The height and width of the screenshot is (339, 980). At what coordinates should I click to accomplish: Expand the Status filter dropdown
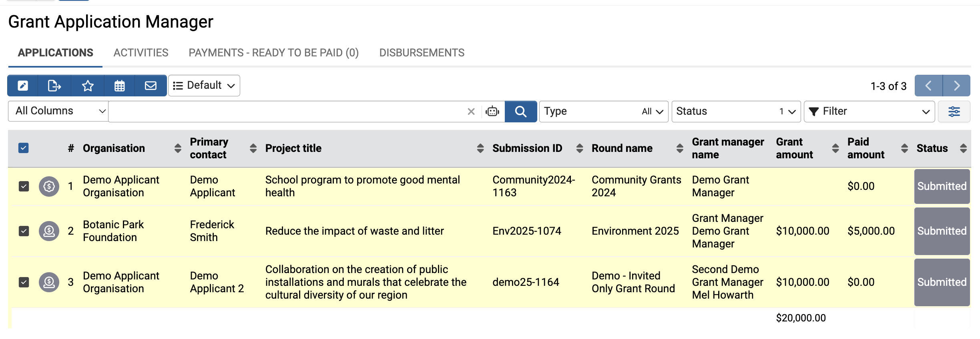coord(736,112)
